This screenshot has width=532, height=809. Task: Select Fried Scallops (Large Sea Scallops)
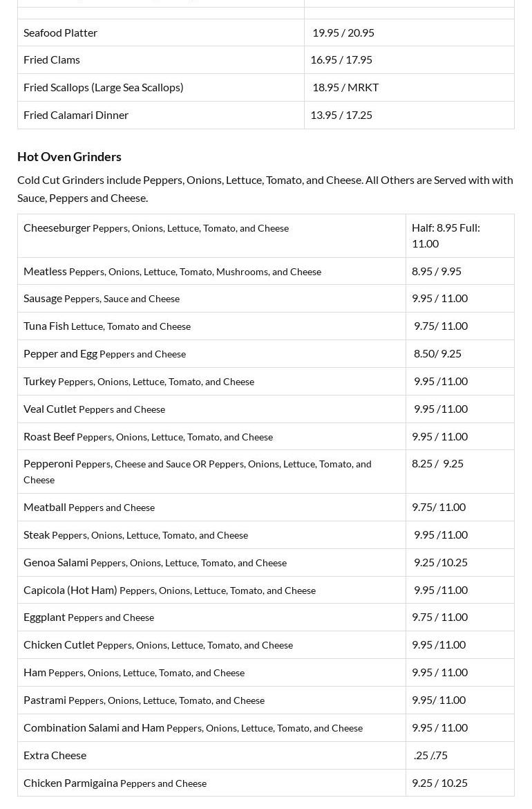[104, 87]
